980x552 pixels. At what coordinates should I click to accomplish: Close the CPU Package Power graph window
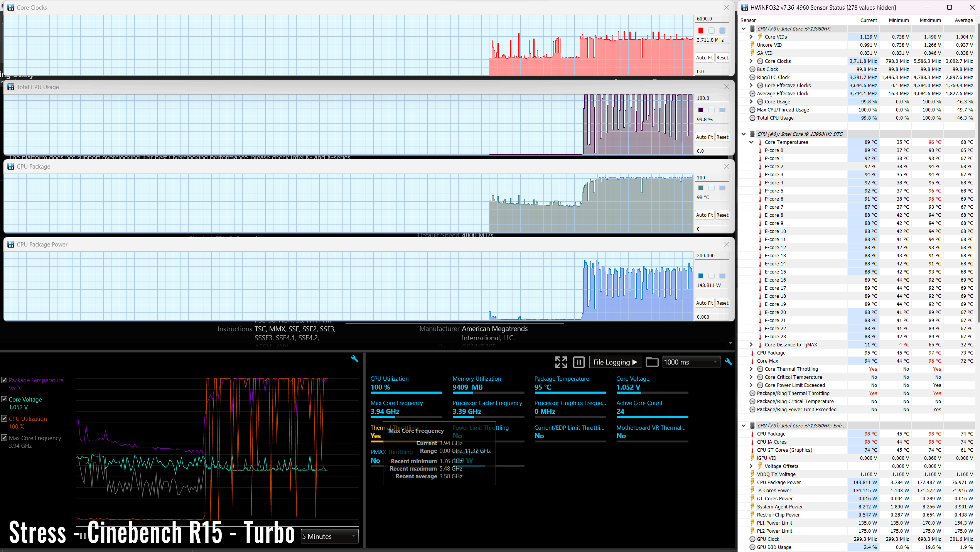[726, 244]
